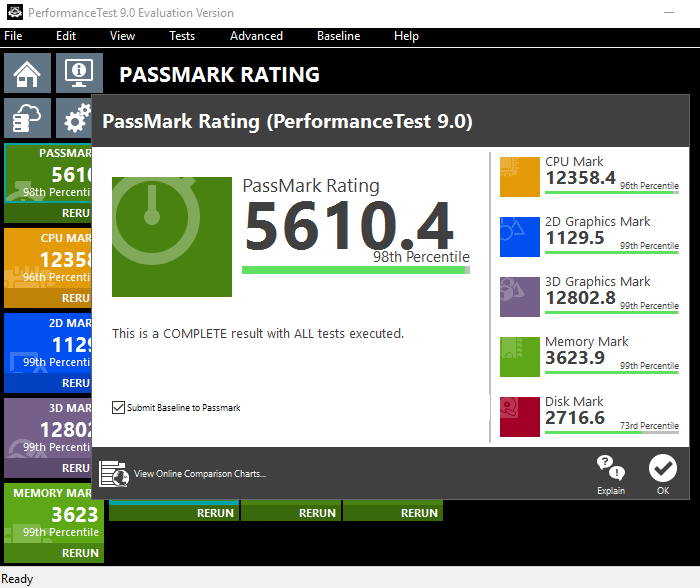Viewport: 700px width, 588px height.
Task: Minimize the PerformanceTest window
Action: click(669, 13)
